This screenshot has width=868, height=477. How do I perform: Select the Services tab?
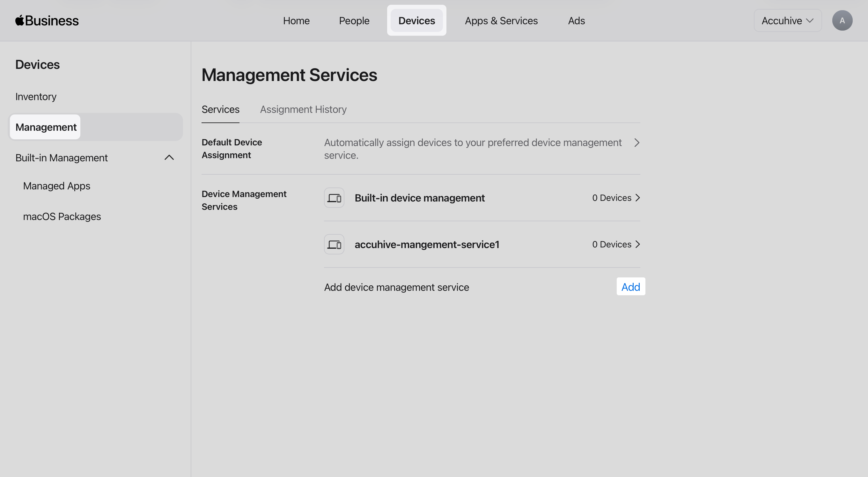point(220,109)
